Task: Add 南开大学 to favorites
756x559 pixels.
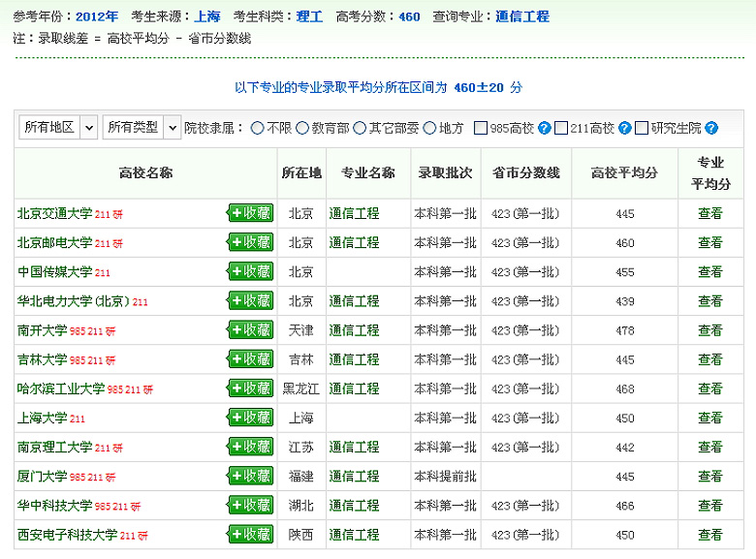Action: pos(250,330)
